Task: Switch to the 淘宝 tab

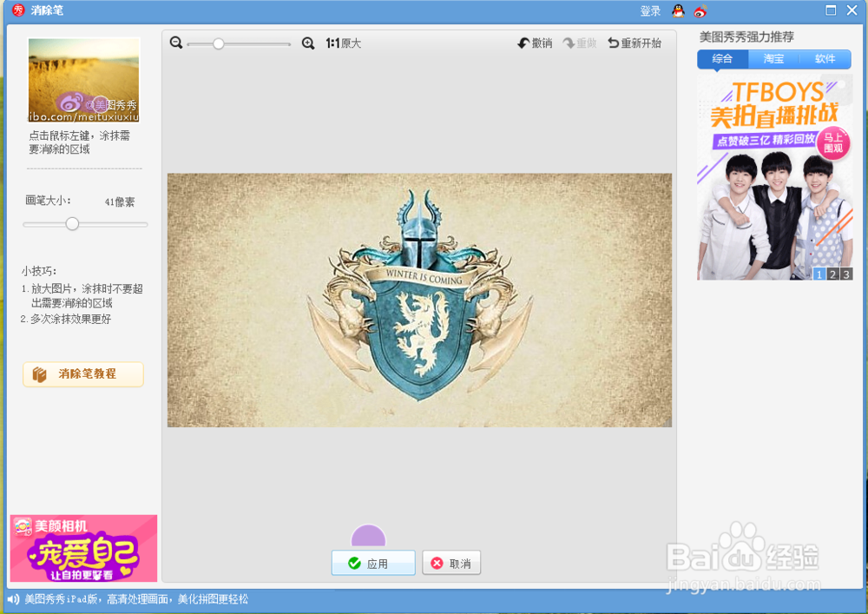Action: tap(773, 59)
